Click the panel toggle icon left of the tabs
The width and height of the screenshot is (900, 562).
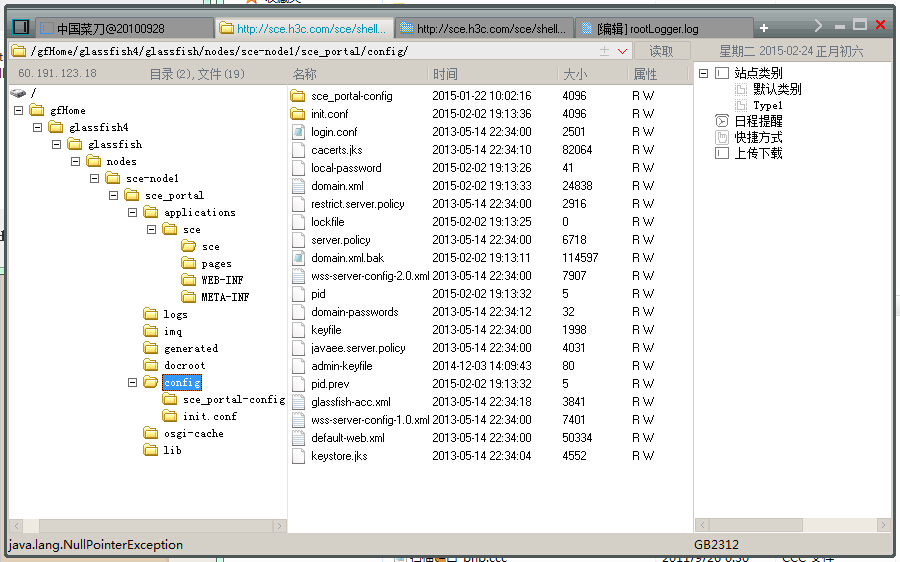[21, 27]
